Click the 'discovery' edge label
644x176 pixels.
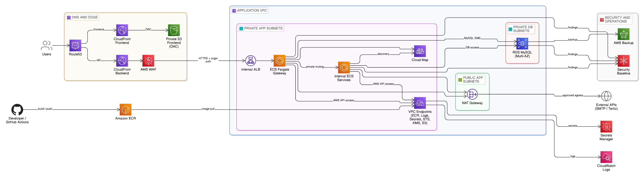(x=383, y=54)
